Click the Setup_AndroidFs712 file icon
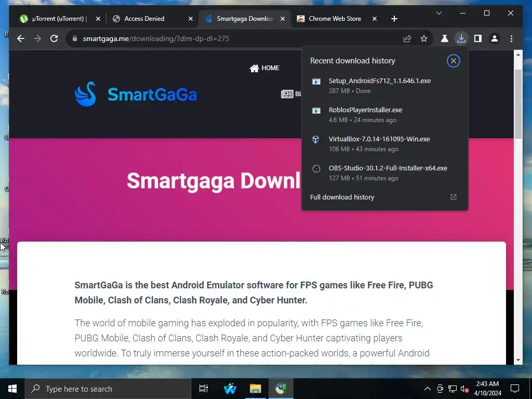The image size is (532, 399). pos(316,82)
